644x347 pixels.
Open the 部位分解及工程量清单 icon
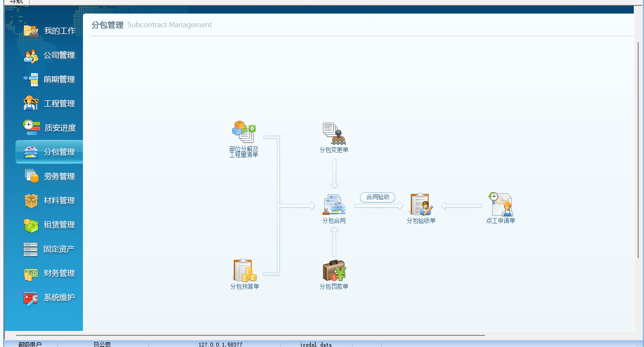coord(243,132)
